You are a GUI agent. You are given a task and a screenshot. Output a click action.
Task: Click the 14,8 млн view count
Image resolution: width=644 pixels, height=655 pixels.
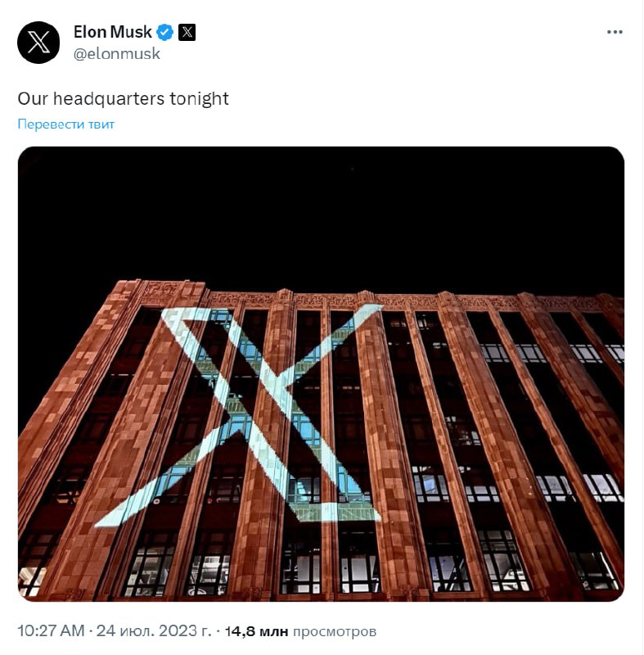(255, 631)
